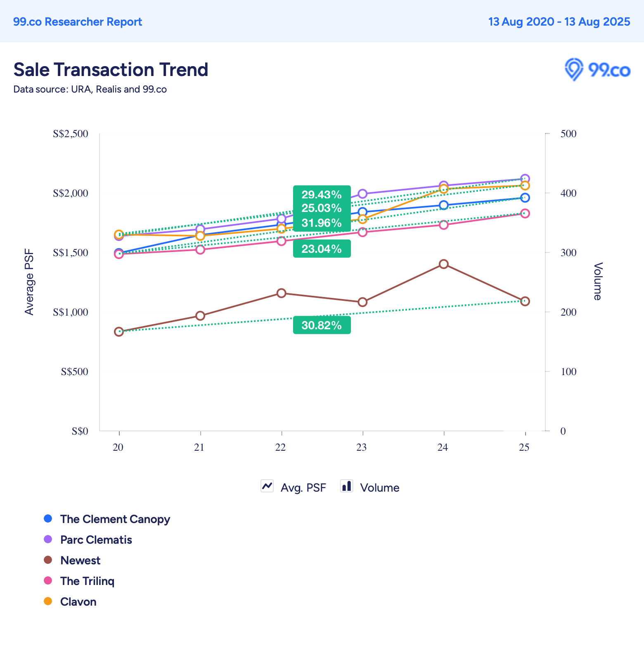Viewport: 644px width, 661px height.
Task: Click Clement Canopy blue point at year 24
Action: [x=444, y=205]
